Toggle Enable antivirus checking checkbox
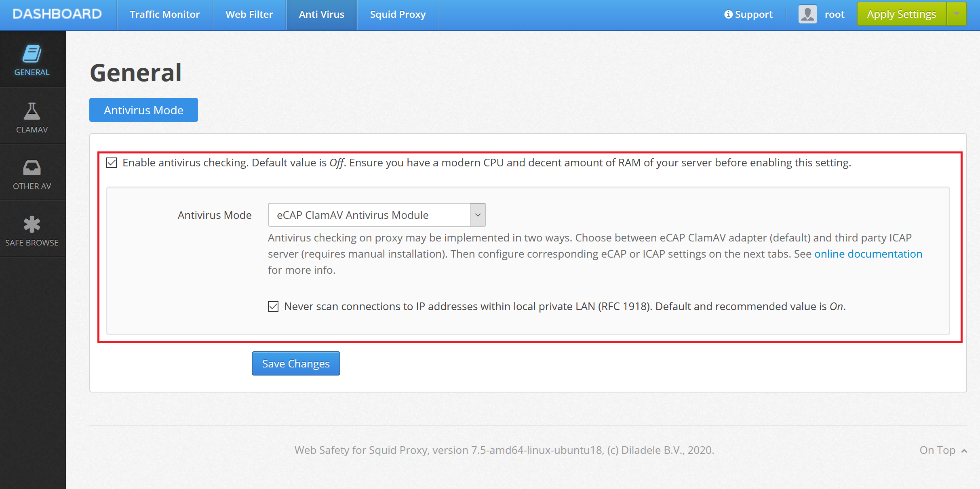Image resolution: width=980 pixels, height=489 pixels. click(112, 163)
